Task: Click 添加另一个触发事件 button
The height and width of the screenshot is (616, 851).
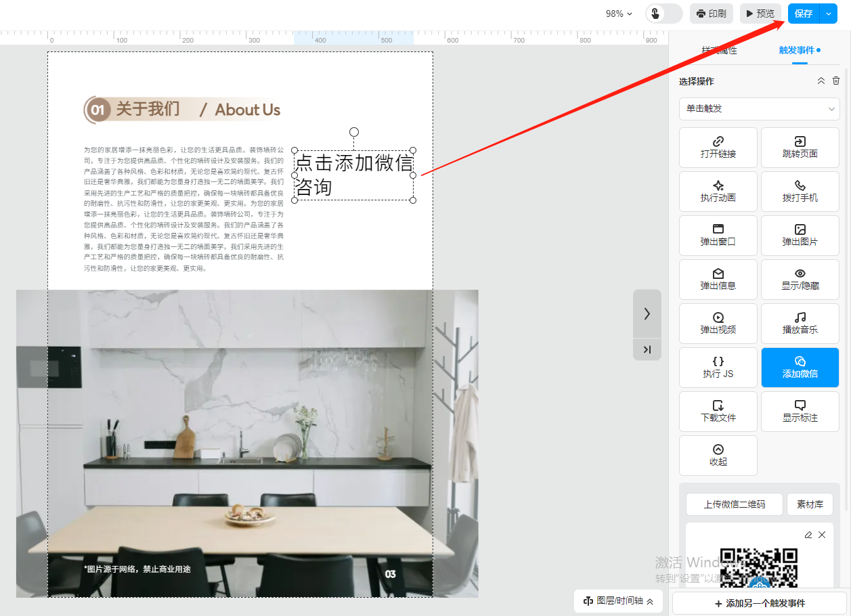Action: [x=759, y=603]
